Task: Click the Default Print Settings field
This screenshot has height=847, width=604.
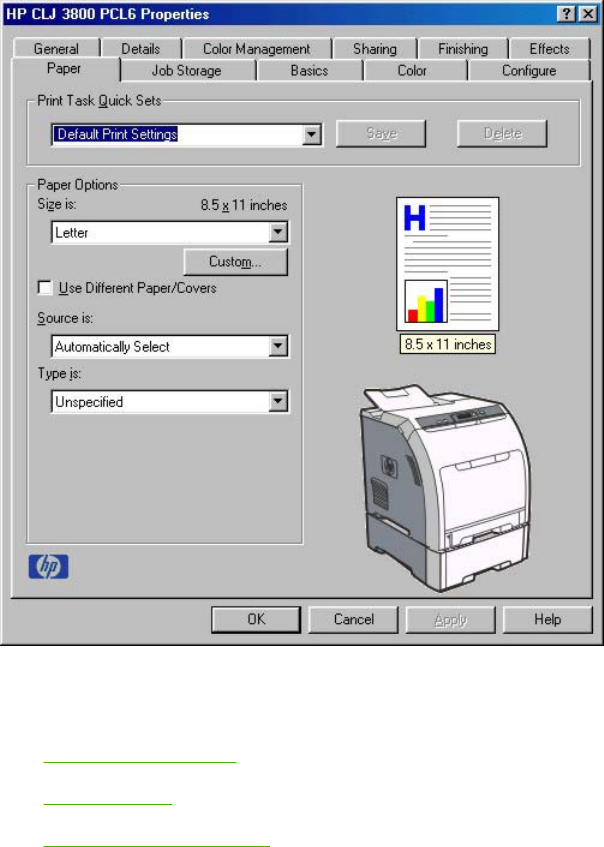Action: pyautogui.click(x=187, y=135)
